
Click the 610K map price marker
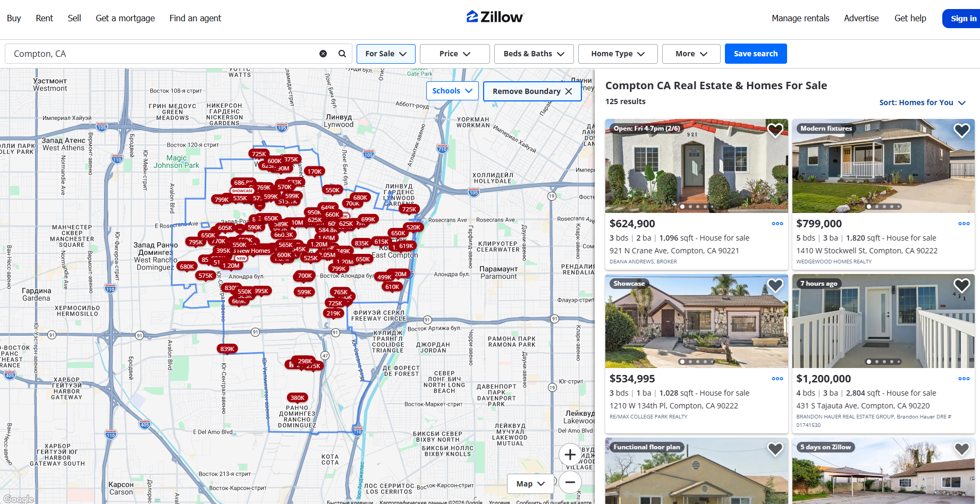tap(392, 287)
